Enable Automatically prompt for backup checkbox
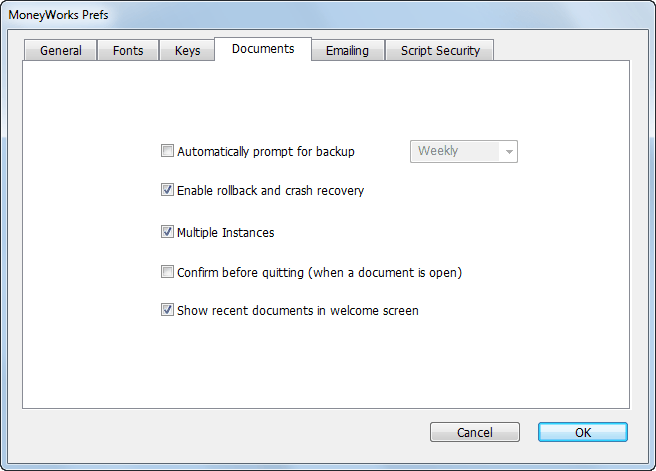Viewport: 656px width, 471px height. pos(167,151)
